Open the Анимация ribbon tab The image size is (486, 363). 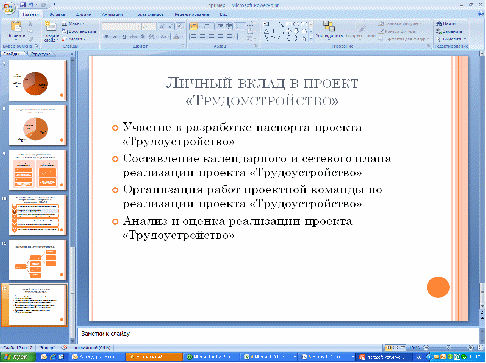[x=112, y=14]
